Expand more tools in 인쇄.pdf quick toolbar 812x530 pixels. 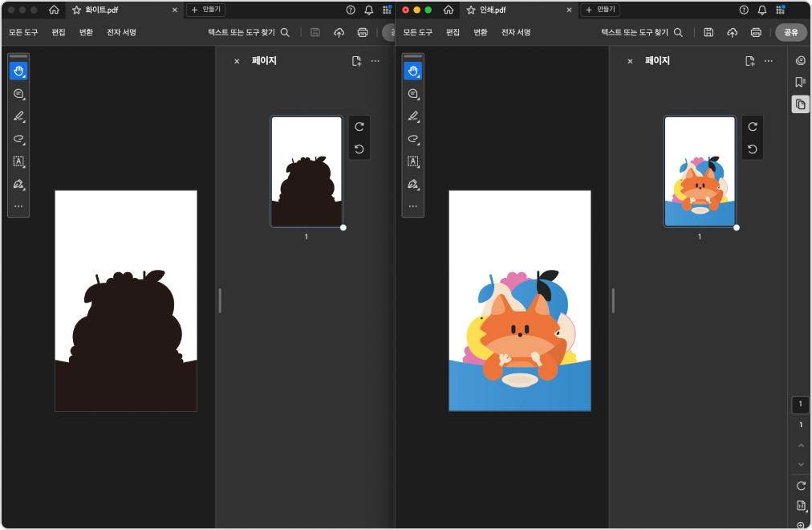pyautogui.click(x=412, y=206)
